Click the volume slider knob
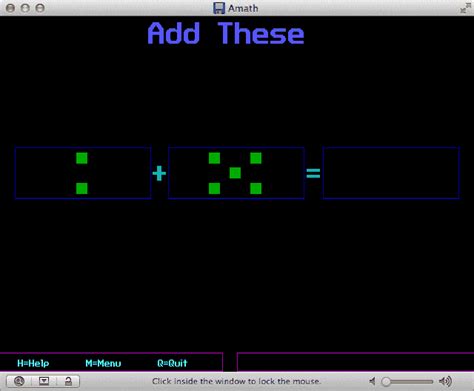The image size is (474, 391). coord(386,381)
